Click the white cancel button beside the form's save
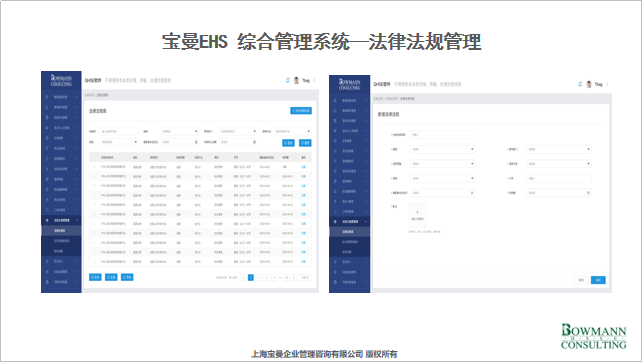Screen dimensions: 643x363 581,280
